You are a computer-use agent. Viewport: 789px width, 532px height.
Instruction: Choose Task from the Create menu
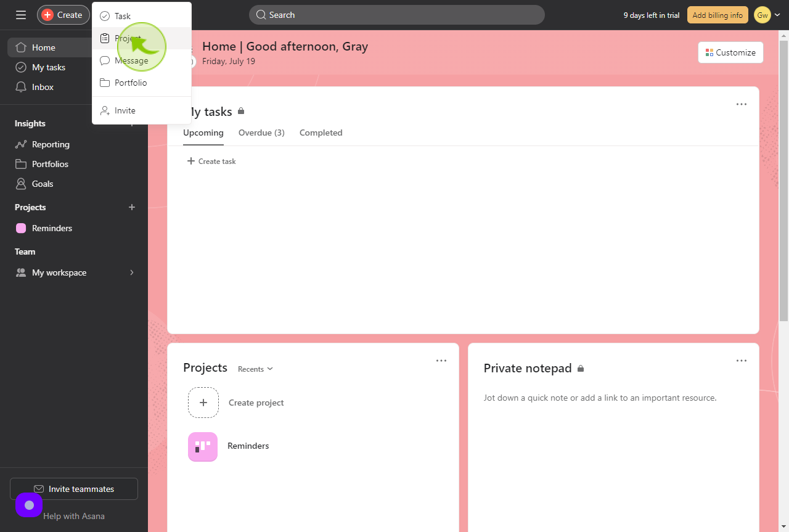(142, 16)
